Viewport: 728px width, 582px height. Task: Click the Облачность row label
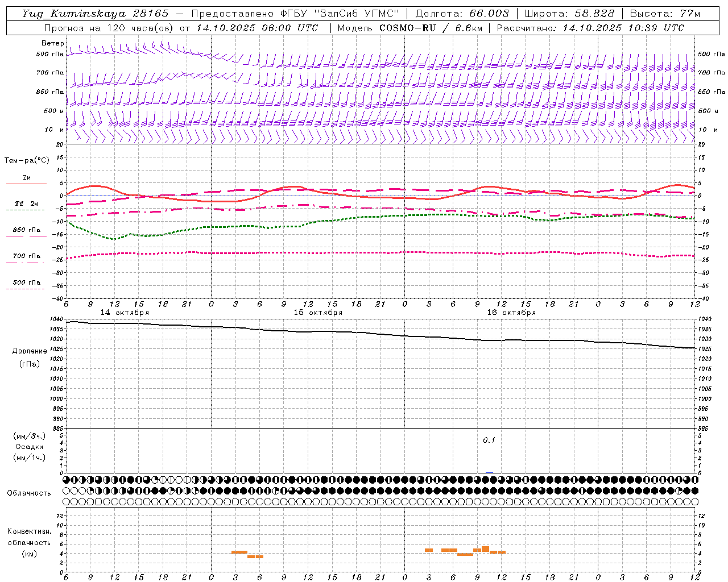[x=29, y=493]
